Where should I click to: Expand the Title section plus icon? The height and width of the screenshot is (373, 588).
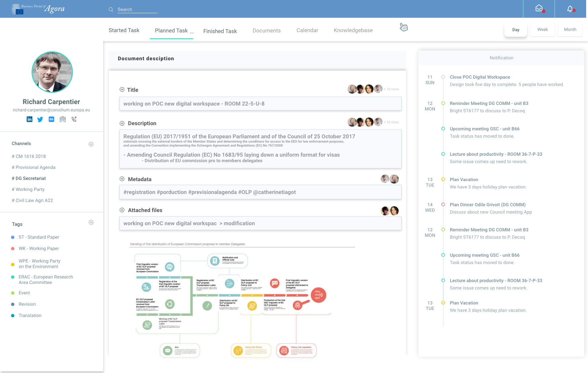(122, 90)
